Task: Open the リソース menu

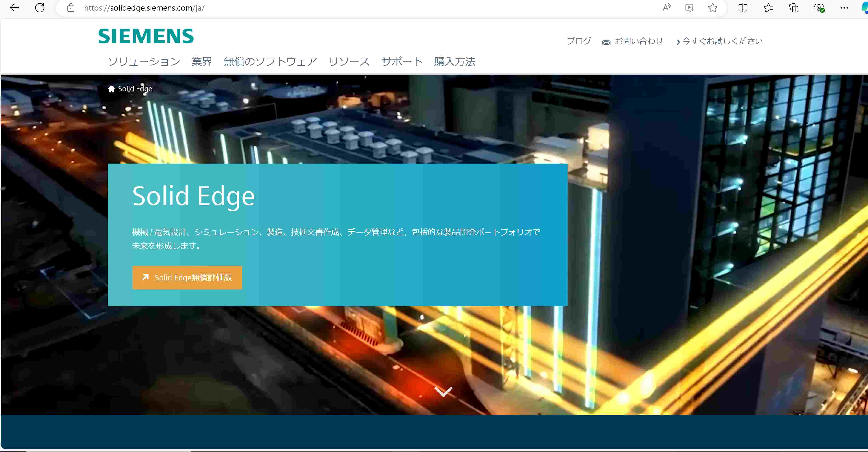Action: click(349, 61)
